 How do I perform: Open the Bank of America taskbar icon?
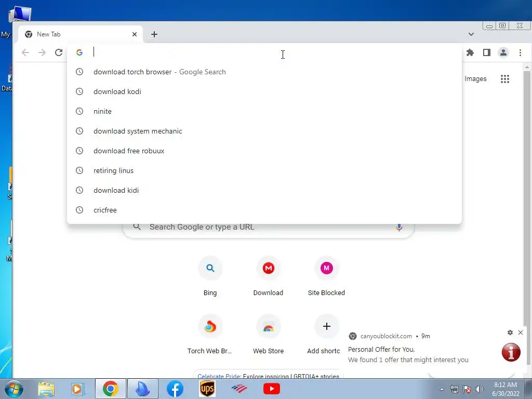pos(239,389)
